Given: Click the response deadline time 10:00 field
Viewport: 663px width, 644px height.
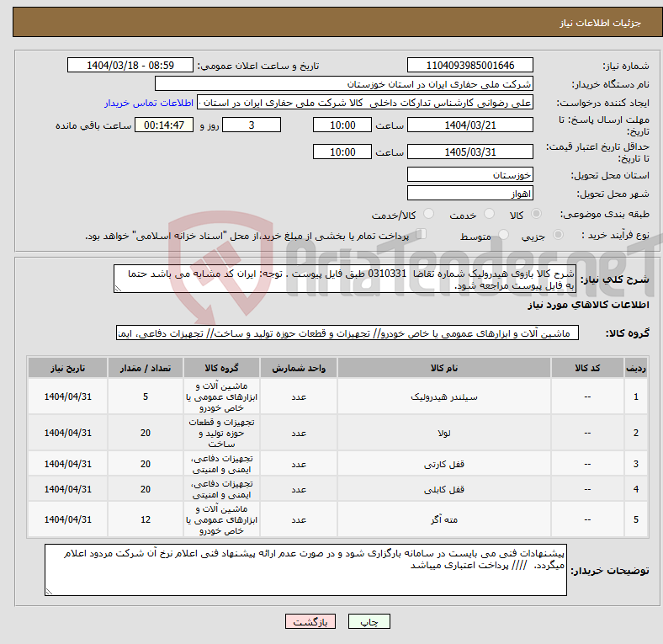Looking at the screenshot, I should (x=342, y=125).
